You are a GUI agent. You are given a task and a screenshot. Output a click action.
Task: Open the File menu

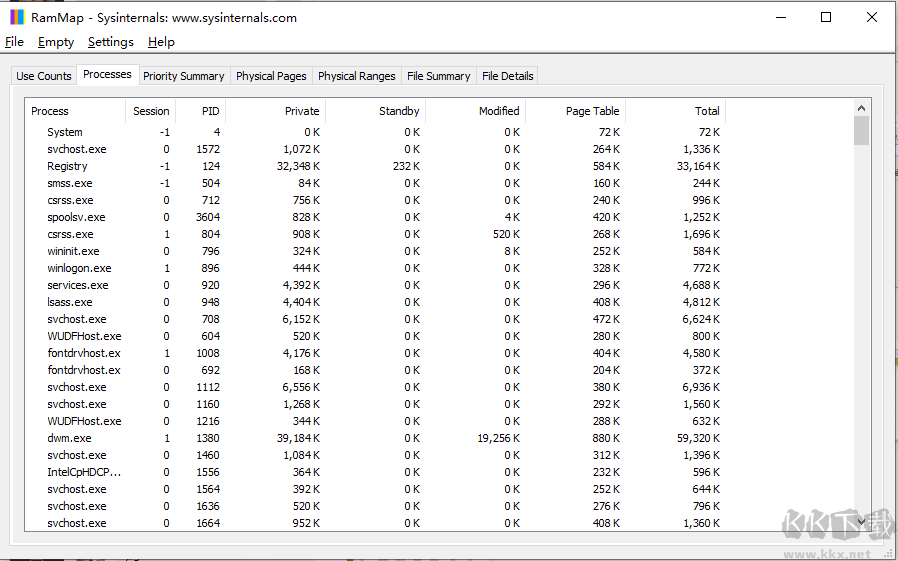[x=14, y=42]
